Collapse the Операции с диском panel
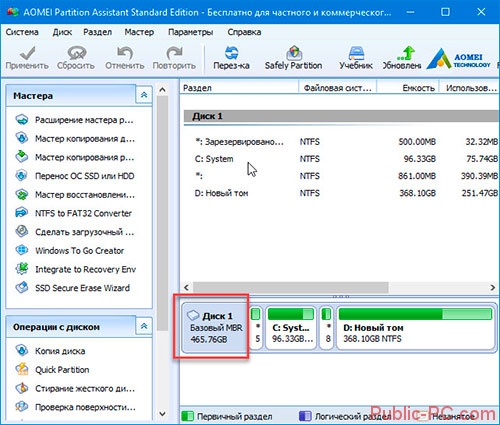 [x=144, y=326]
